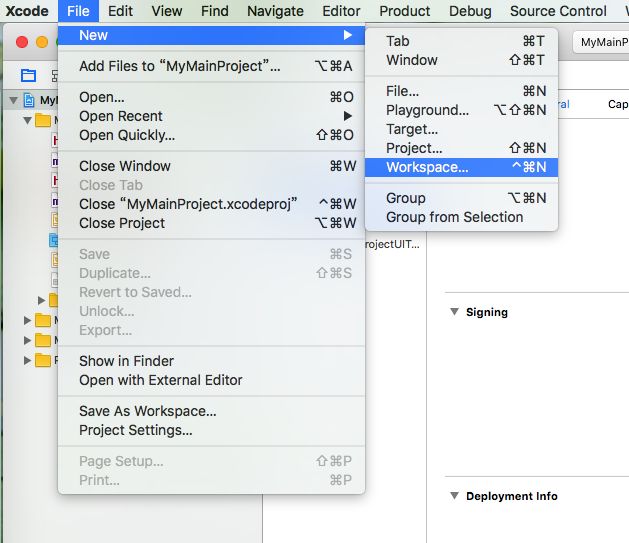This screenshot has height=543, width=629.
Task: Select Group from Selection
Action: click(x=461, y=217)
